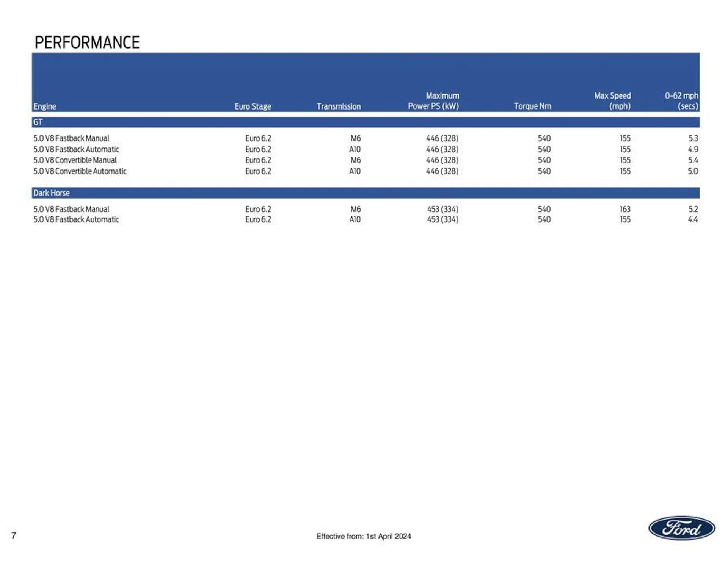Select the Dark Horse section row
Screen dimensions: 728x562
366,193
